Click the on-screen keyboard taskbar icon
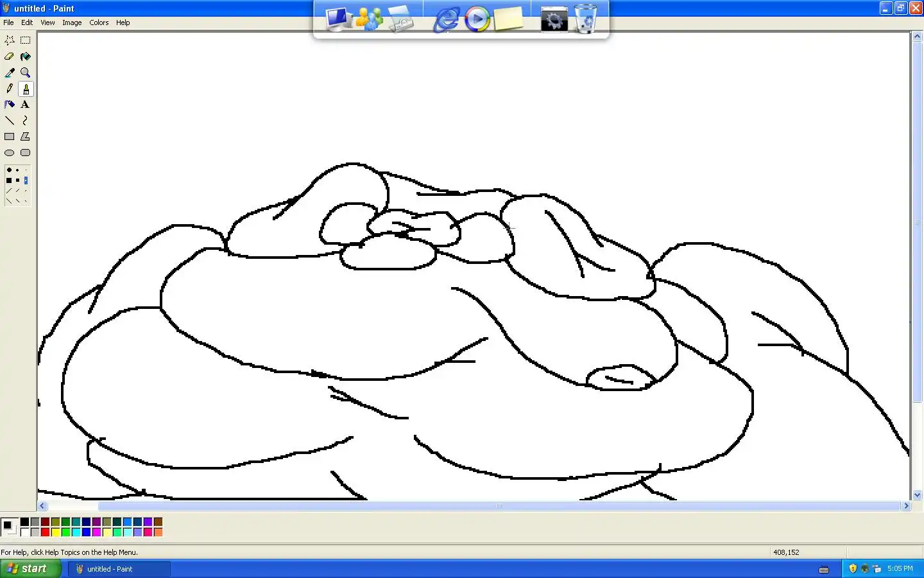The height and width of the screenshot is (578, 924). tap(824, 569)
